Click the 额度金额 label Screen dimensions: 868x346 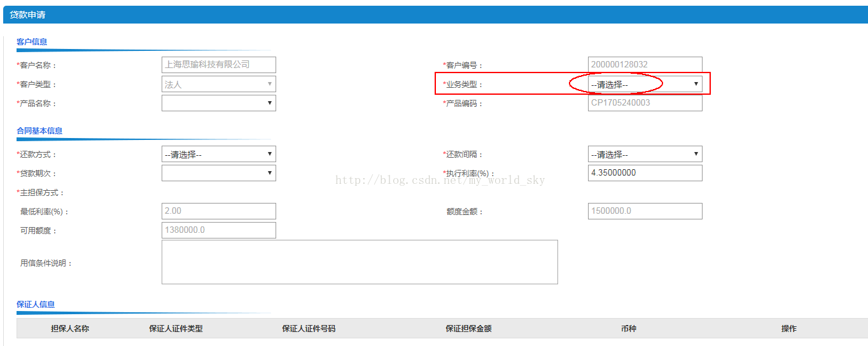[465, 212]
